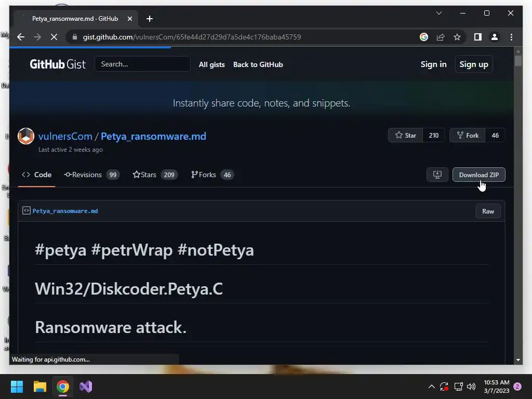Click the network tray icon
The width and height of the screenshot is (532, 399).
tap(458, 387)
